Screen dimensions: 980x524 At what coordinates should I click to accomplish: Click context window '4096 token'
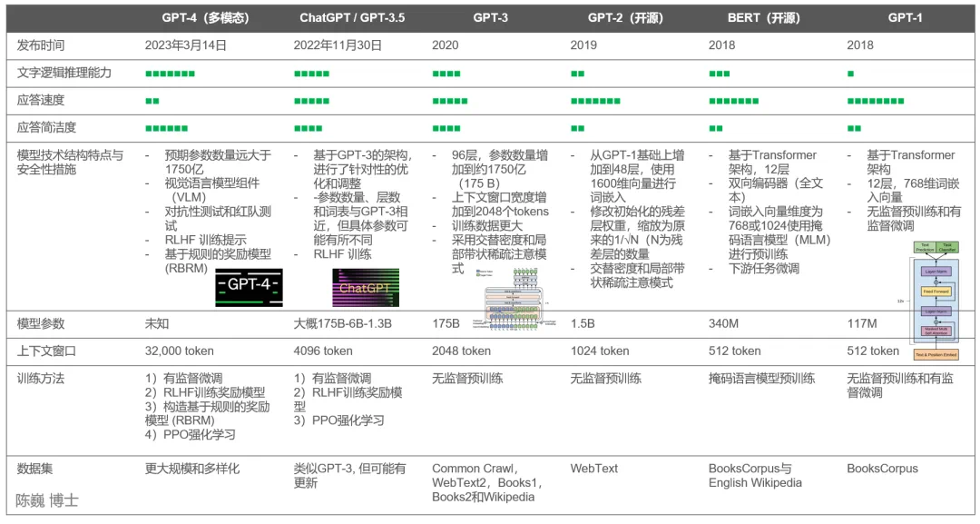pos(323,351)
